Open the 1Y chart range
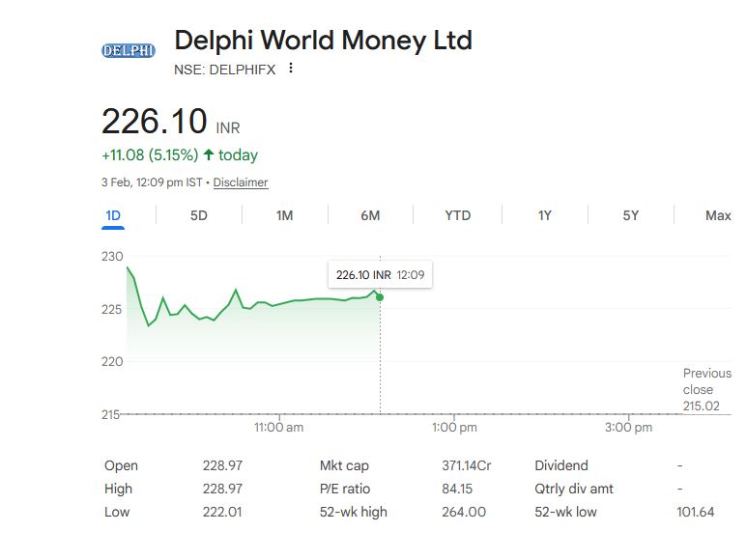This screenshot has width=747, height=560. point(544,215)
